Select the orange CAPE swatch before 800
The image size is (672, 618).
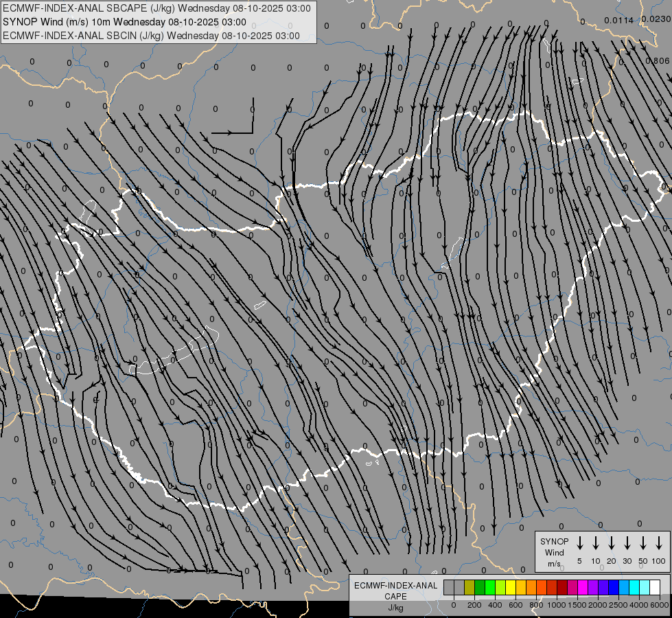coord(531,587)
